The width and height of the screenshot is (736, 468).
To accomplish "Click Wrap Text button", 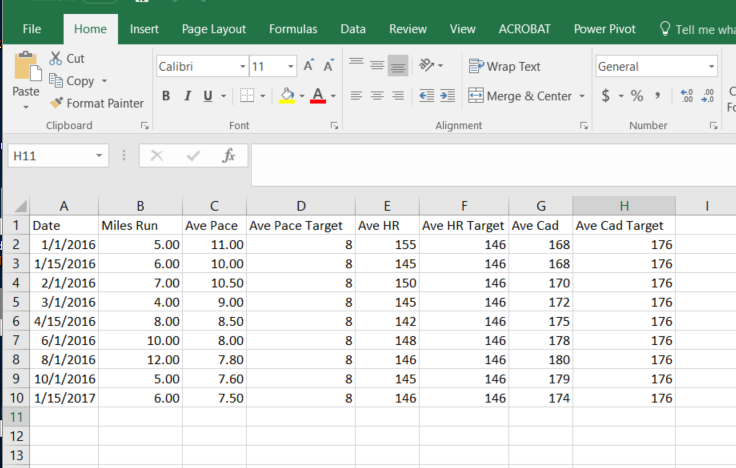I will 505,66.
